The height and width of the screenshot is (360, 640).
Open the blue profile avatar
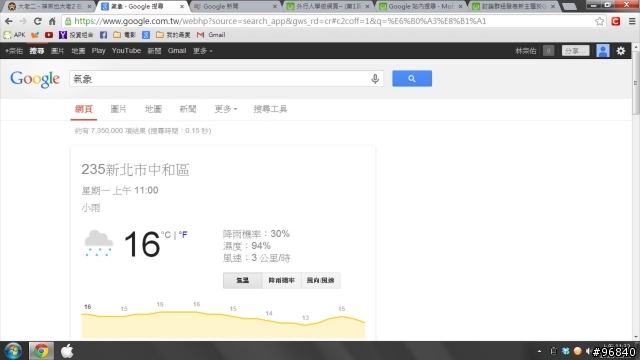point(602,51)
